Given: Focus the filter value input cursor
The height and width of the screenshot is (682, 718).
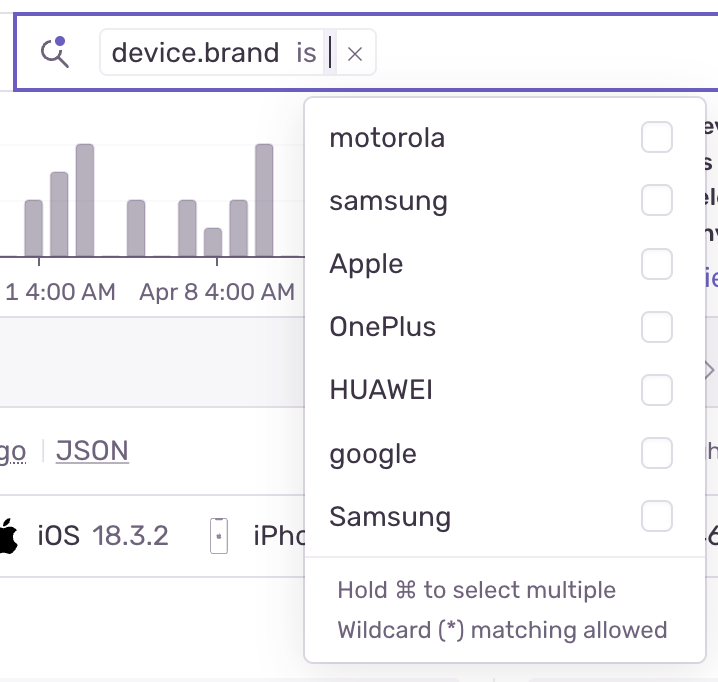Looking at the screenshot, I should click(330, 52).
